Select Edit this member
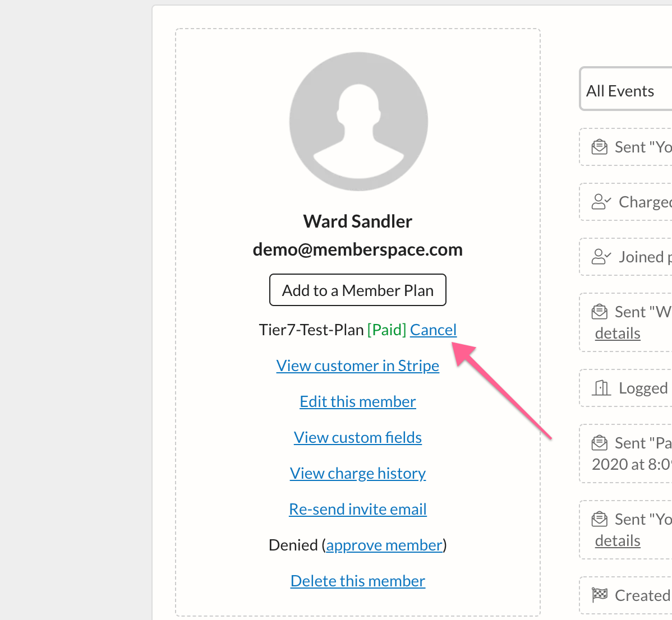This screenshot has height=620, width=672. tap(357, 401)
